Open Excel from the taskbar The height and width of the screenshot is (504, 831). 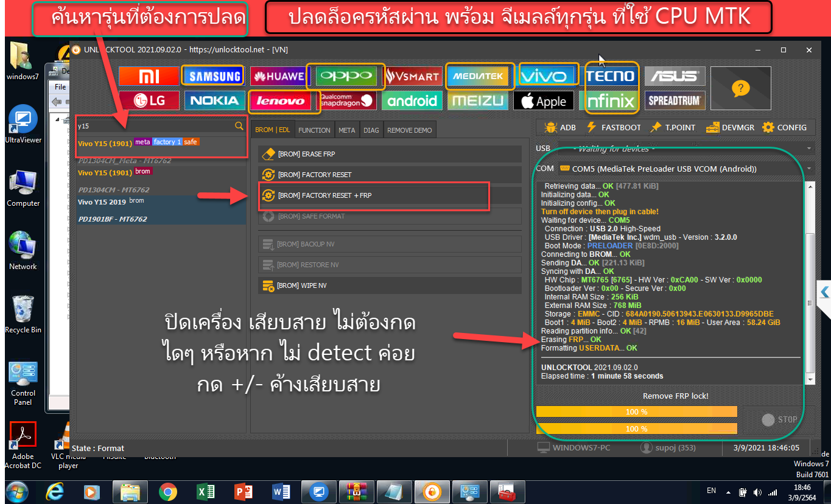206,491
